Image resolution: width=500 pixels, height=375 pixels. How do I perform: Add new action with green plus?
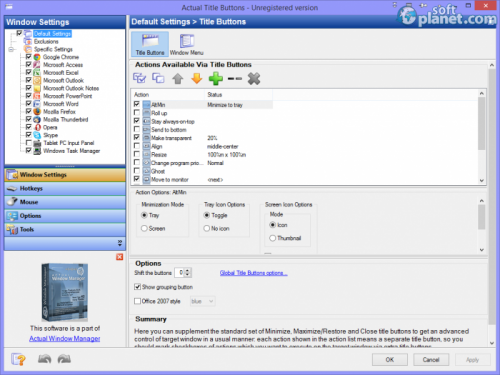(x=216, y=79)
